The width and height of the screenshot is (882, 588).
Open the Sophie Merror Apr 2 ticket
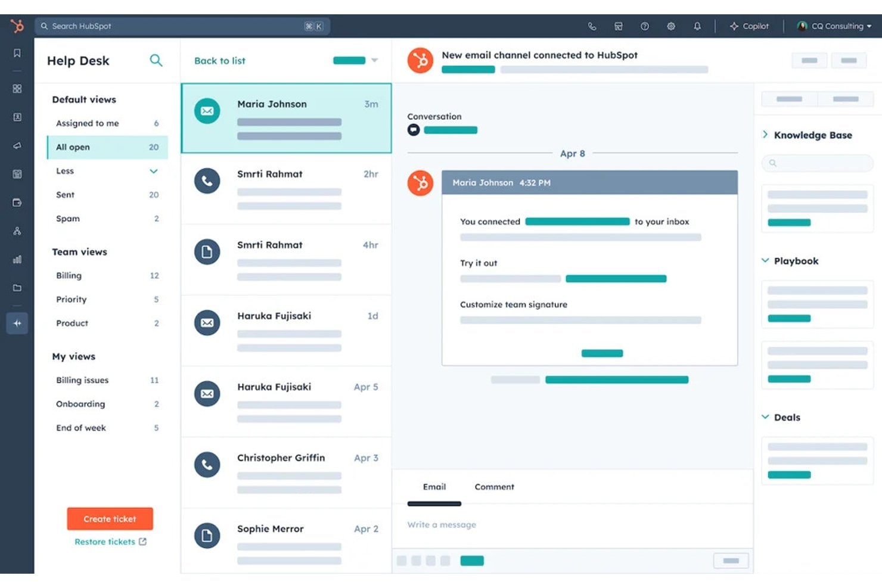(286, 541)
